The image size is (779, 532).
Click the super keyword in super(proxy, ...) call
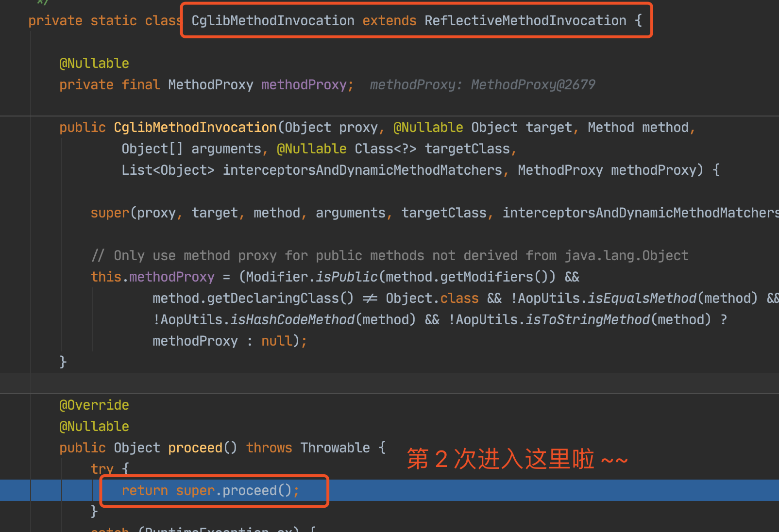pos(110,213)
